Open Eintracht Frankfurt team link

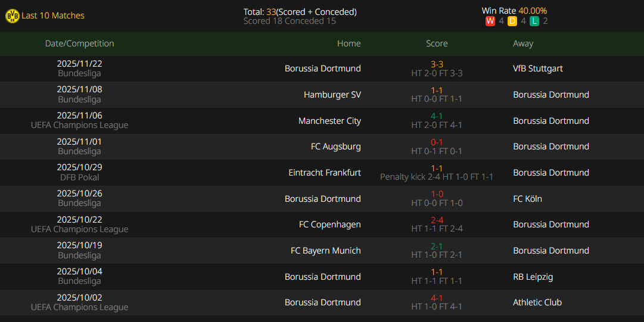(x=324, y=173)
